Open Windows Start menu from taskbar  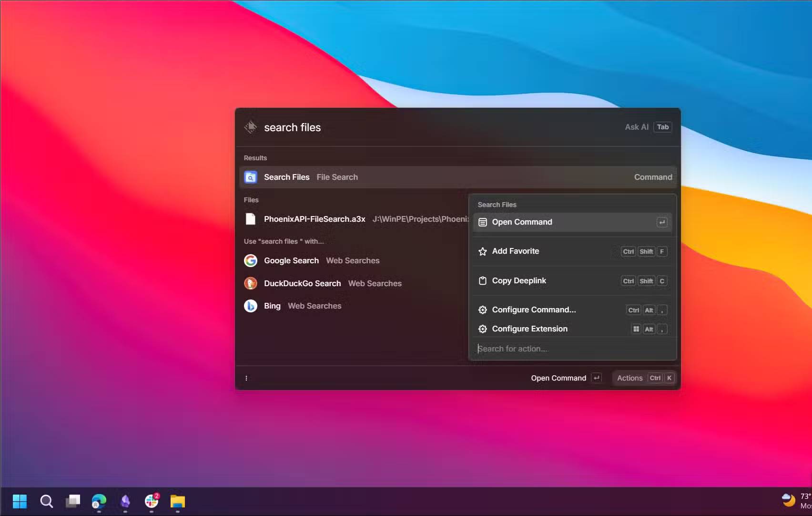[x=20, y=501]
